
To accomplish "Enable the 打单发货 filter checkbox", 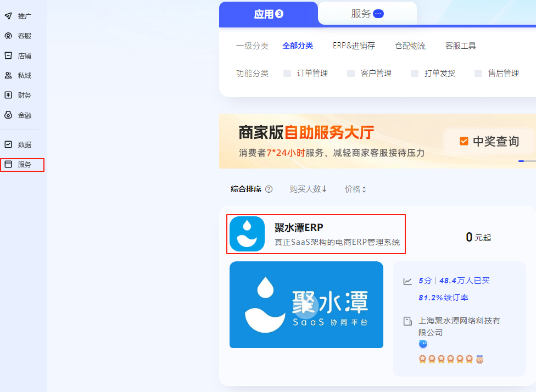I will [x=415, y=73].
